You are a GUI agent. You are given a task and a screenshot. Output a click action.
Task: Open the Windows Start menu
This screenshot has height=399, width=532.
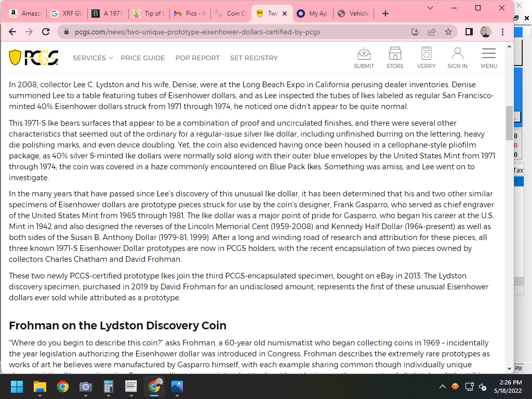tap(17, 387)
